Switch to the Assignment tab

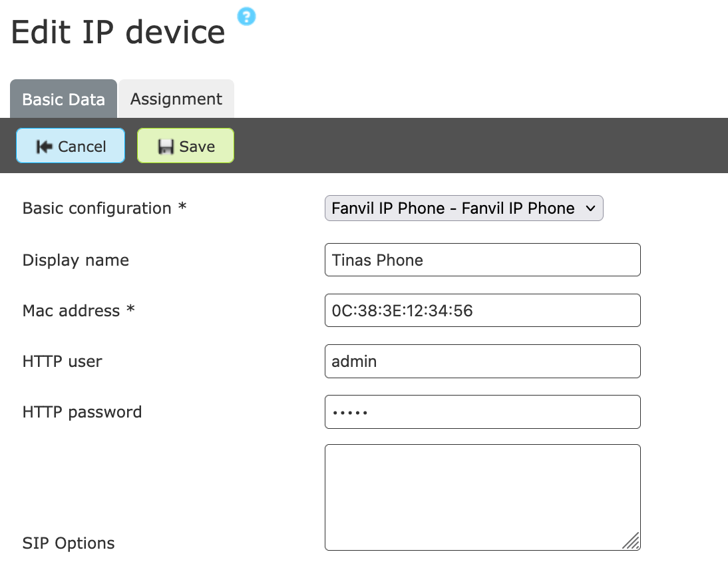point(176,99)
